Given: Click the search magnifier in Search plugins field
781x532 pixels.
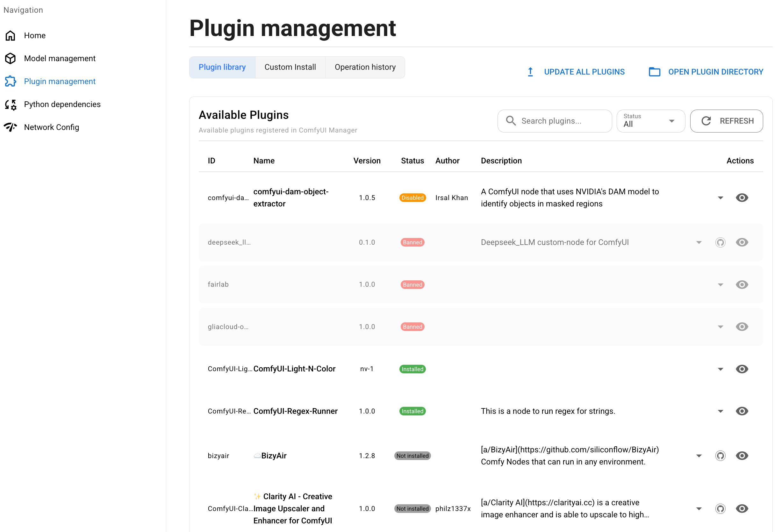Looking at the screenshot, I should coord(511,121).
